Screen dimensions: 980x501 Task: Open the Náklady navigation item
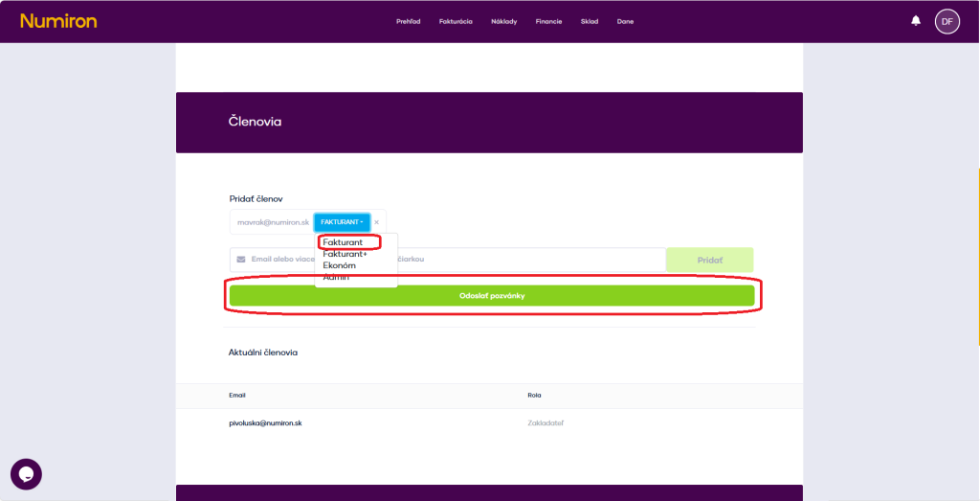[x=503, y=21]
